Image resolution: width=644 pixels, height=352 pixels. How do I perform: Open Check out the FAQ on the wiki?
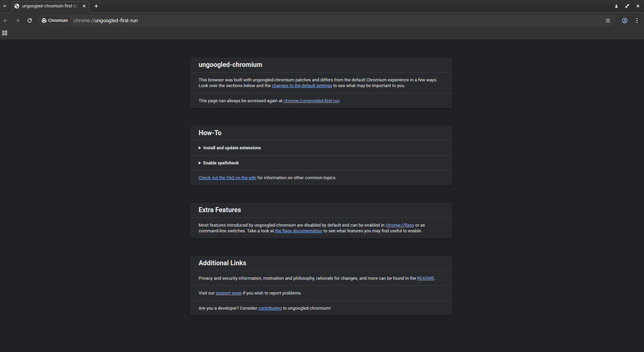[x=227, y=178]
